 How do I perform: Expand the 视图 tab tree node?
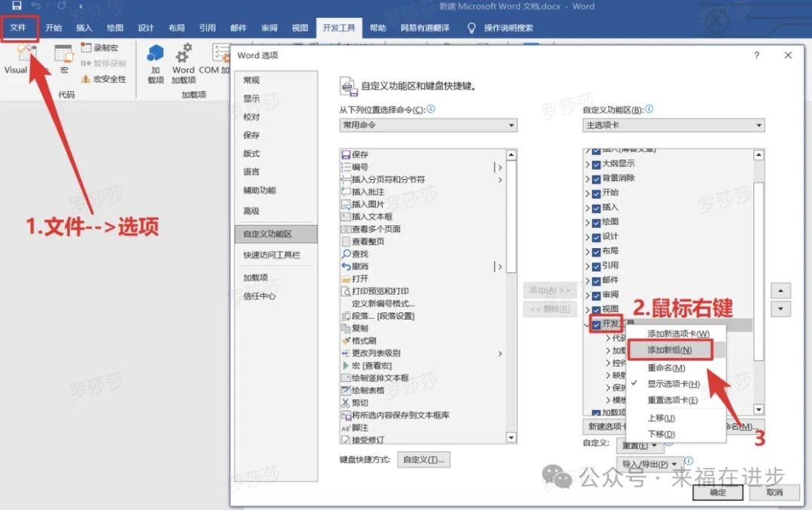(x=588, y=310)
